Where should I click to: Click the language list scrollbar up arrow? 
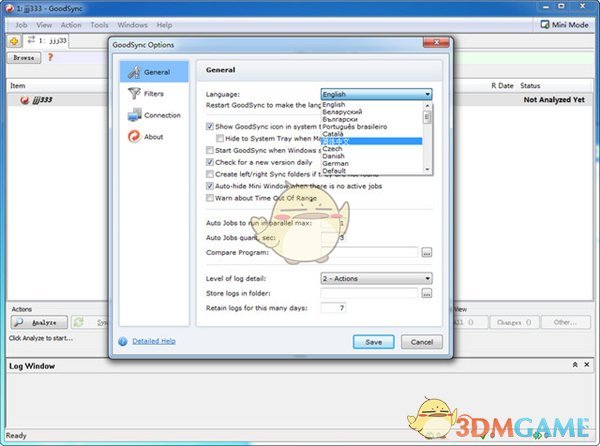(427, 105)
